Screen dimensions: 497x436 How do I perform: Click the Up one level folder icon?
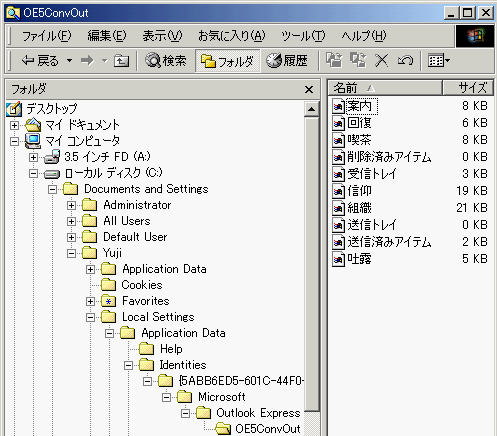pos(121,61)
